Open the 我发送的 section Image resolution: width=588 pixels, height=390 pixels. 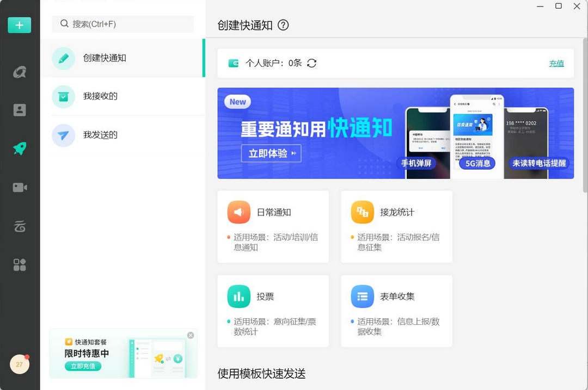(x=101, y=134)
